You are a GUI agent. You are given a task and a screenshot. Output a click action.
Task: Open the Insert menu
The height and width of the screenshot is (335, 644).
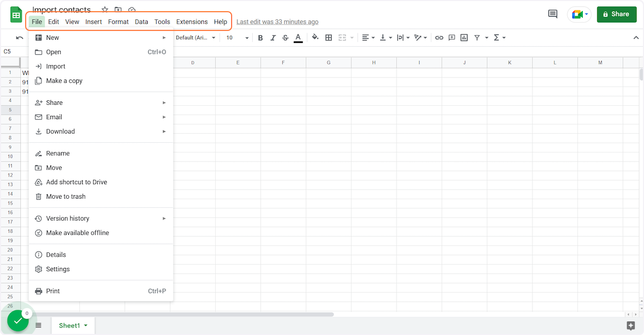coord(93,22)
